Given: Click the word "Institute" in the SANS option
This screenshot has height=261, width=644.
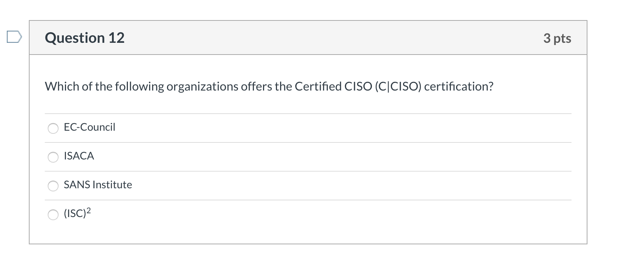Looking at the screenshot, I should (112, 184).
